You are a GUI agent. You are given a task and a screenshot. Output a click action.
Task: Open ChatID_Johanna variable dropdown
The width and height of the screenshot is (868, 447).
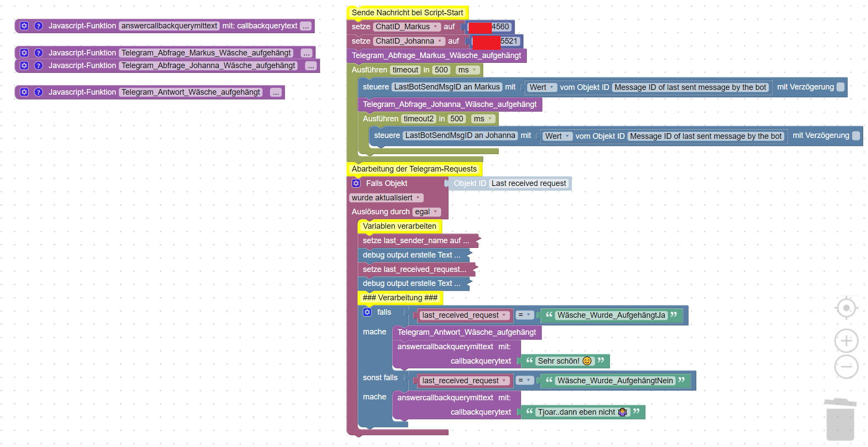point(408,41)
